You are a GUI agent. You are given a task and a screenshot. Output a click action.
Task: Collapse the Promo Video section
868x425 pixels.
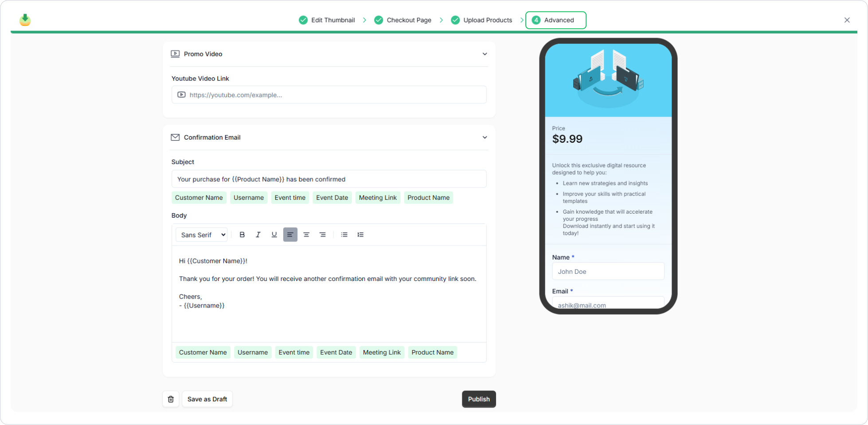(485, 54)
